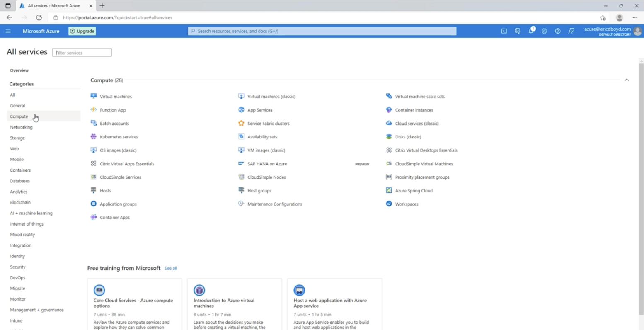This screenshot has width=644, height=330.
Task: Open the VM images (classic) link
Action: 266,150
